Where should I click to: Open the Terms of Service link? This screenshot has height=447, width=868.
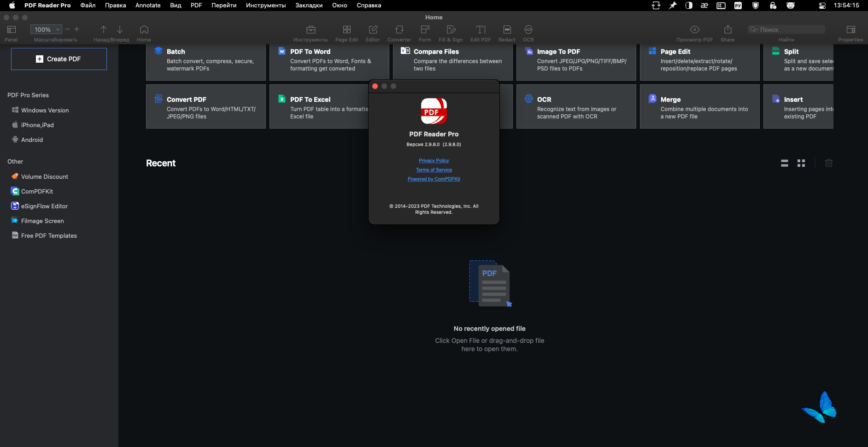(x=434, y=170)
